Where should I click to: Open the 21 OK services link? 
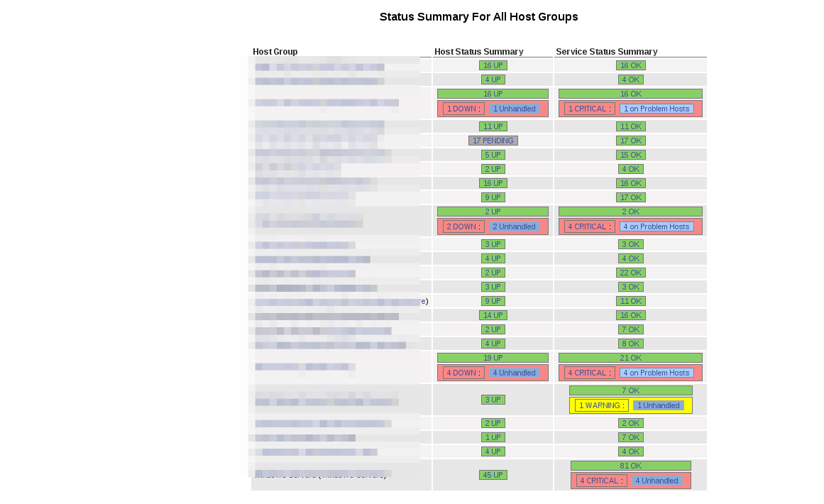point(630,358)
